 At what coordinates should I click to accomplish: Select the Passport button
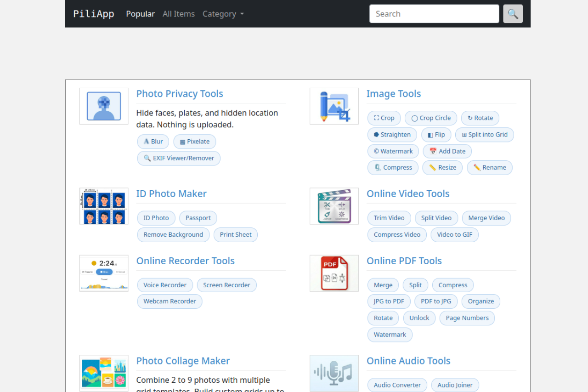[x=198, y=218]
